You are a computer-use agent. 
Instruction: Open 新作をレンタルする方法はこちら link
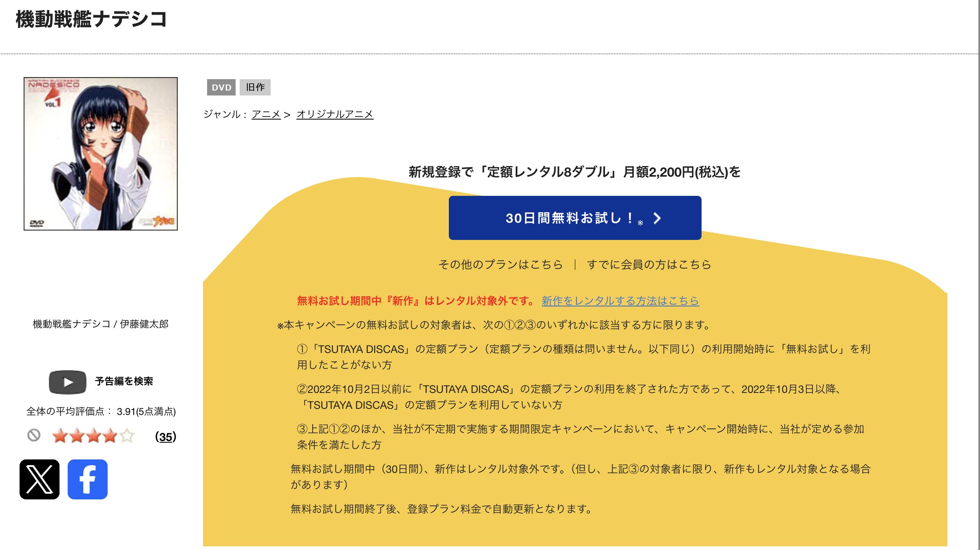620,301
